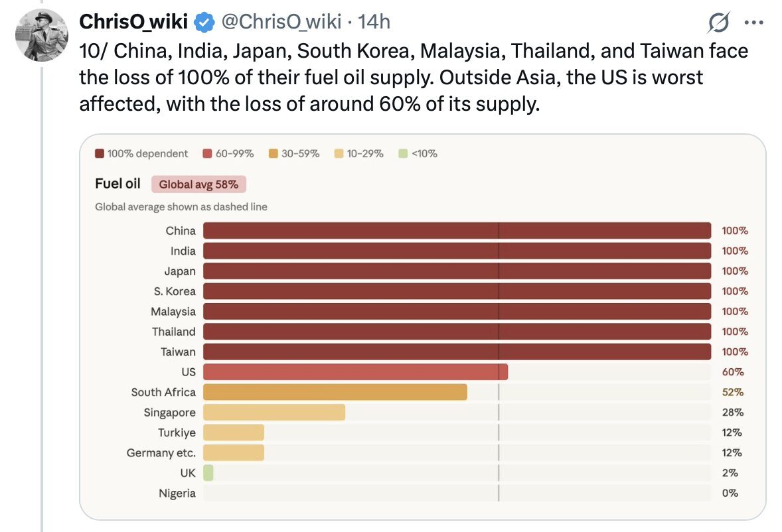Open the Grok slashed-circle icon
The width and height of the screenshot is (782, 532).
719,24
